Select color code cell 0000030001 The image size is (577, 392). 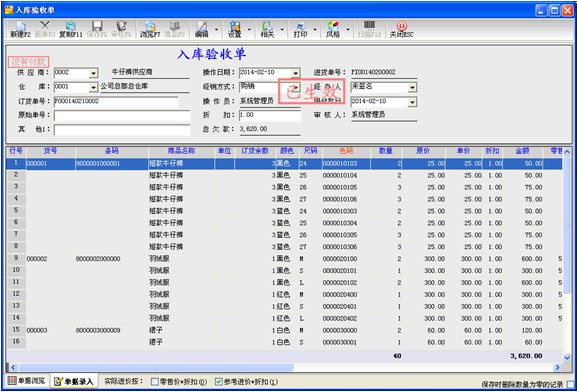346,342
